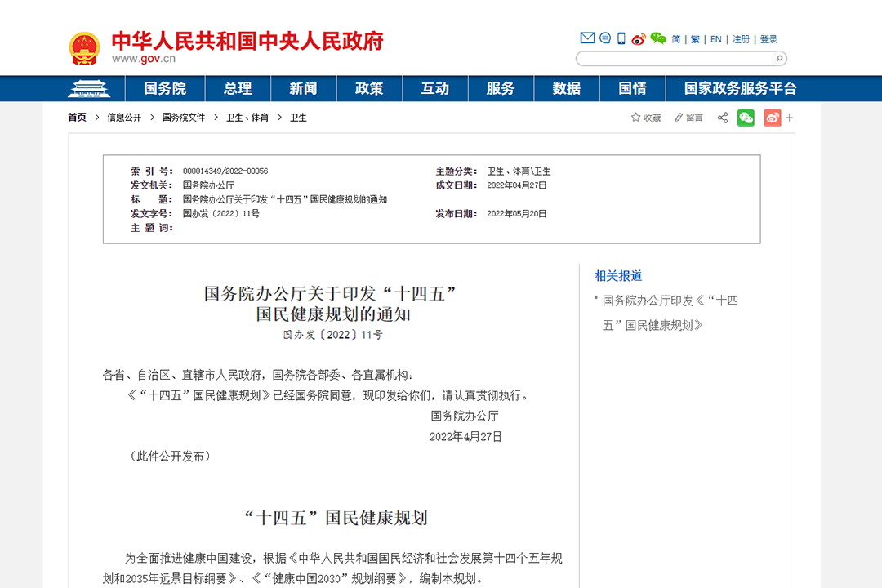Click the national emblem site logo

(84, 47)
